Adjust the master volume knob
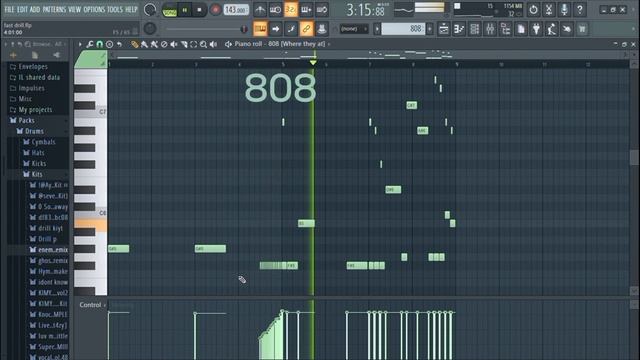The width and height of the screenshot is (640, 360). tap(150, 10)
